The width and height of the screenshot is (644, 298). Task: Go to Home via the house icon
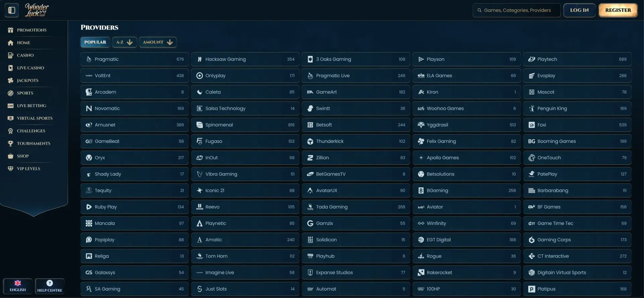10,43
